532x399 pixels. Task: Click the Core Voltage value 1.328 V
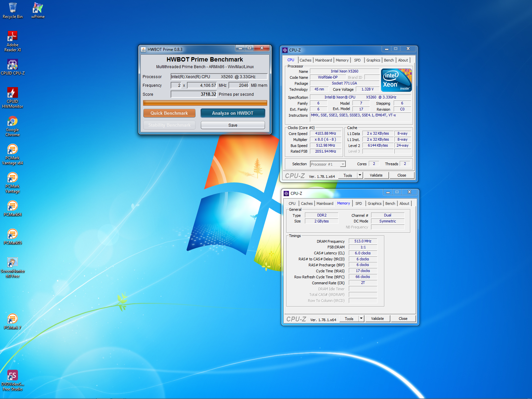[x=367, y=89]
